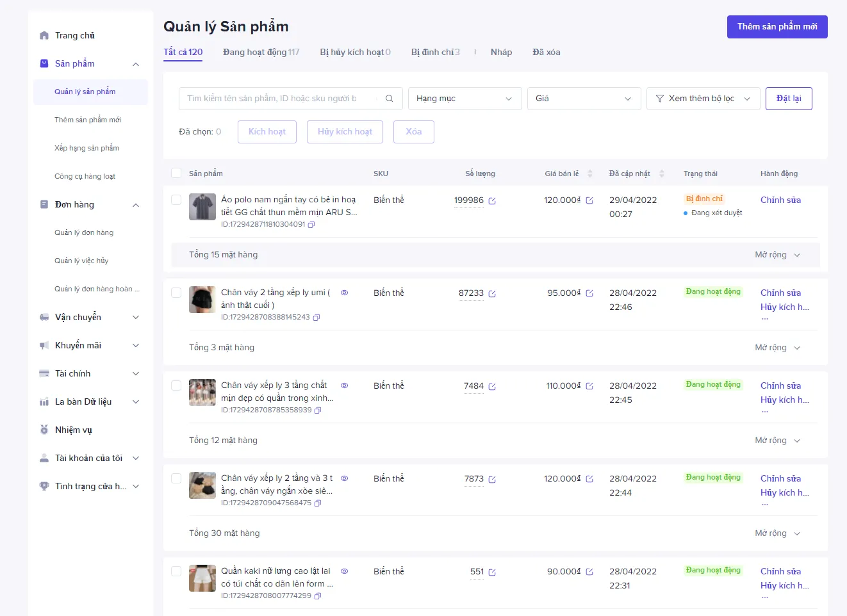The height and width of the screenshot is (616, 847).
Task: Expand Xem thêm bộ lọc filters
Action: (703, 99)
